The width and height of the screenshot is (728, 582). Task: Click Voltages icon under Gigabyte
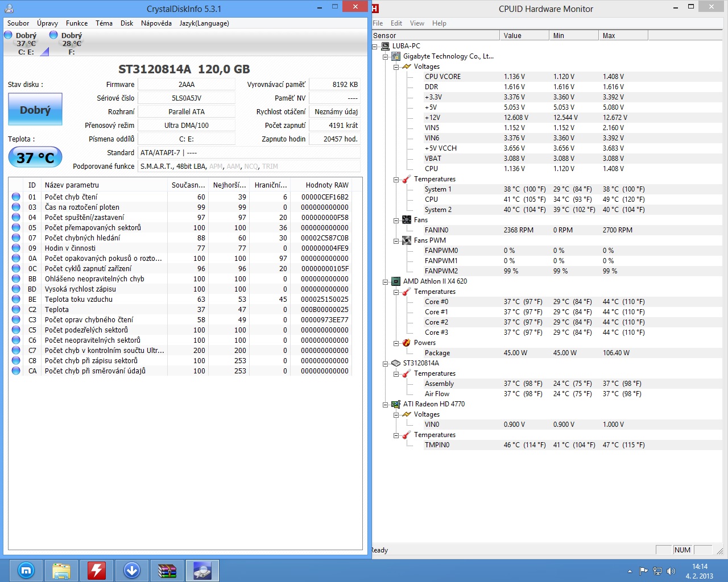(x=407, y=66)
